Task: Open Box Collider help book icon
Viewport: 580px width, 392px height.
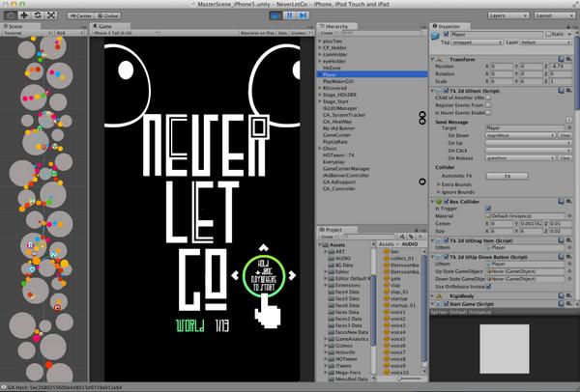Action: tap(561, 202)
